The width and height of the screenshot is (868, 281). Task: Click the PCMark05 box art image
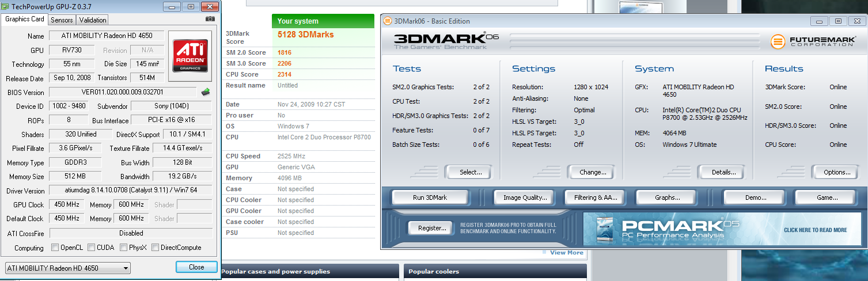click(607, 230)
